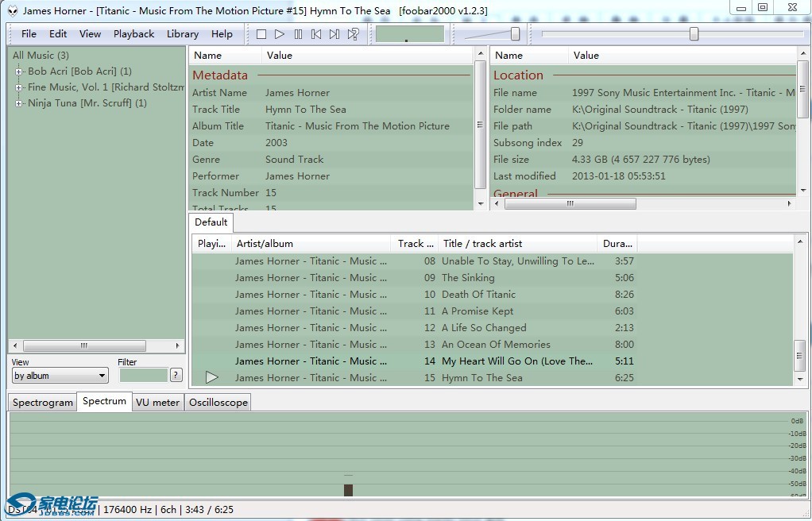The image size is (812, 521).
Task: Click the now-playing arrow indicator in playlist
Action: pos(211,377)
